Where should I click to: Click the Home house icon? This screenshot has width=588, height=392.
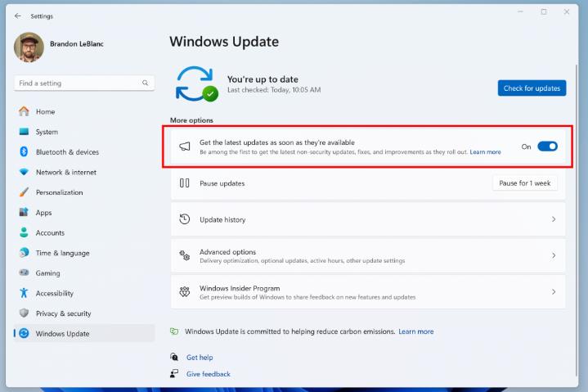[24, 111]
